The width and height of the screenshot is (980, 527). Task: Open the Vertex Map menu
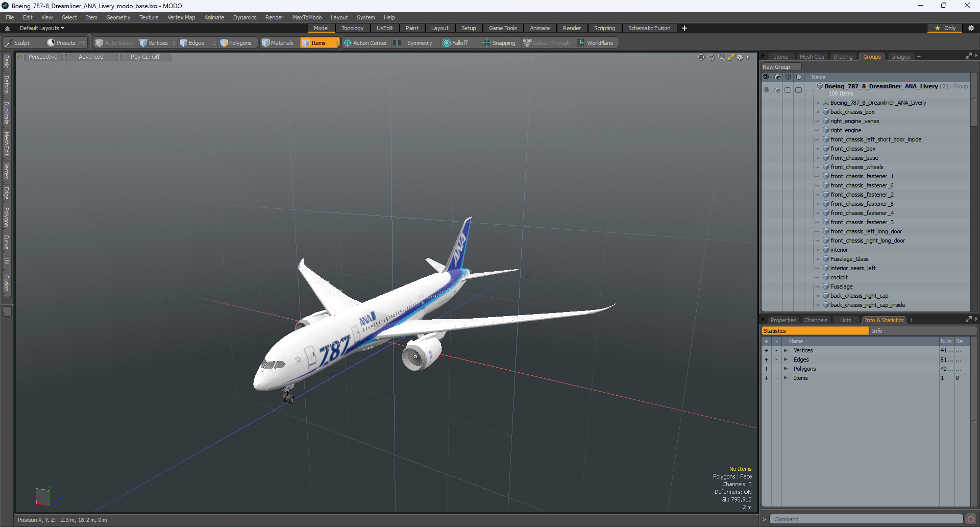pos(181,17)
